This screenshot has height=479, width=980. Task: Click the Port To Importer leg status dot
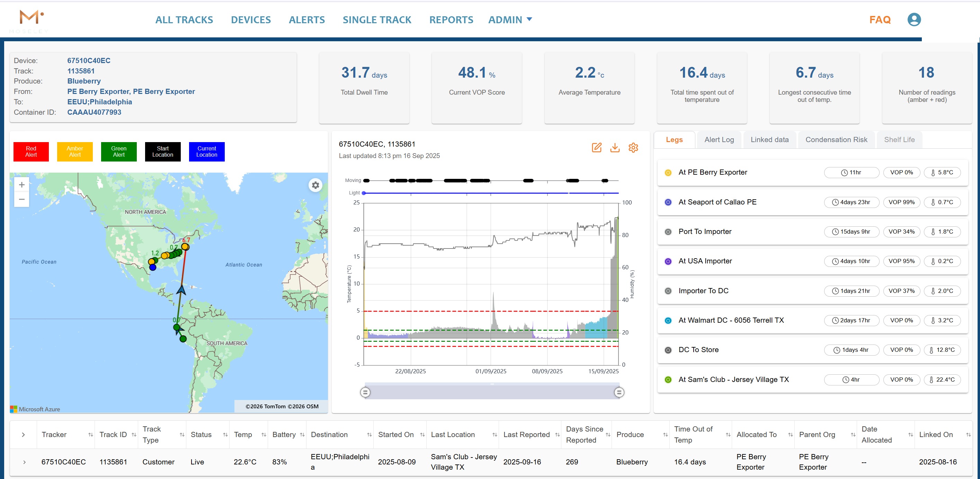click(668, 232)
